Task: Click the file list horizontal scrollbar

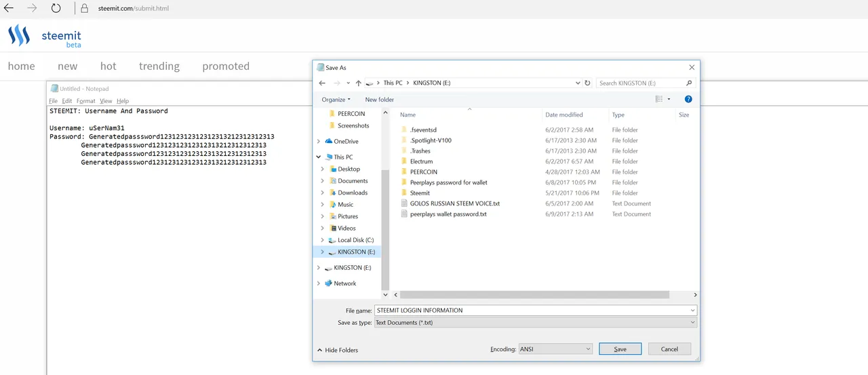Action: point(534,295)
